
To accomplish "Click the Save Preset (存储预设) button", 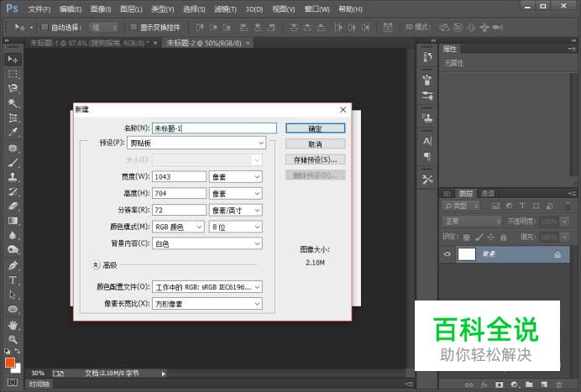I will point(315,159).
